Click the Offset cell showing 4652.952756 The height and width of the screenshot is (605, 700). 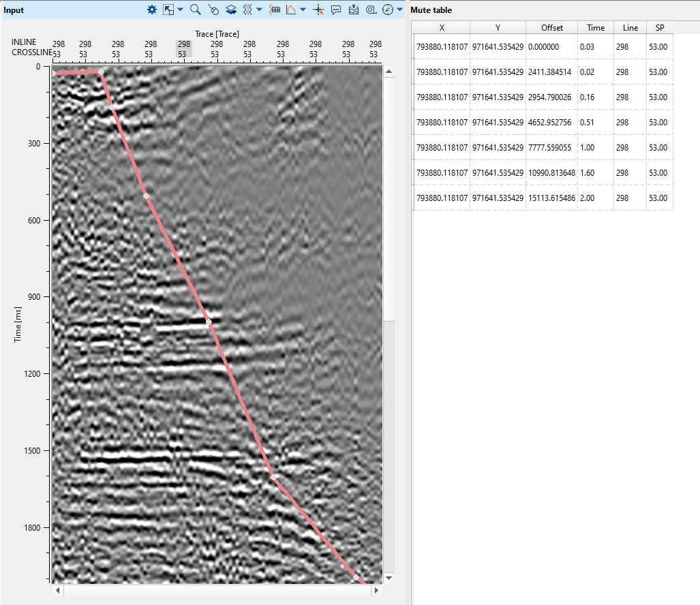pos(551,123)
